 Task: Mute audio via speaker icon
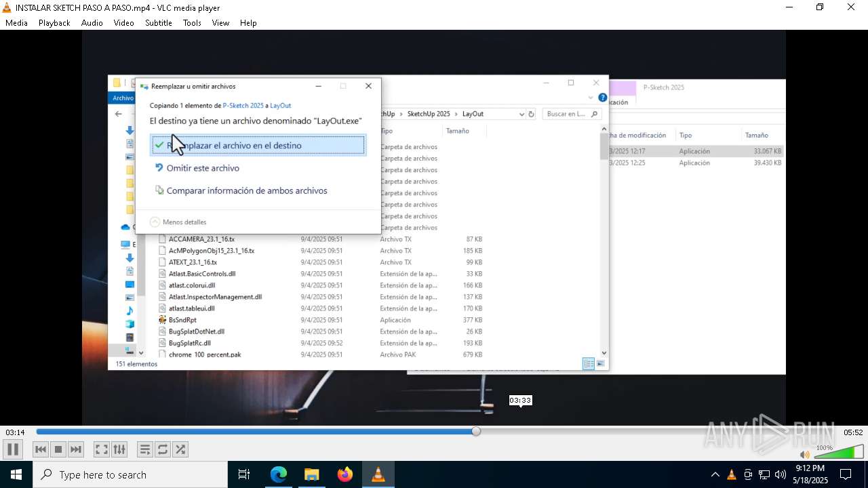point(804,455)
